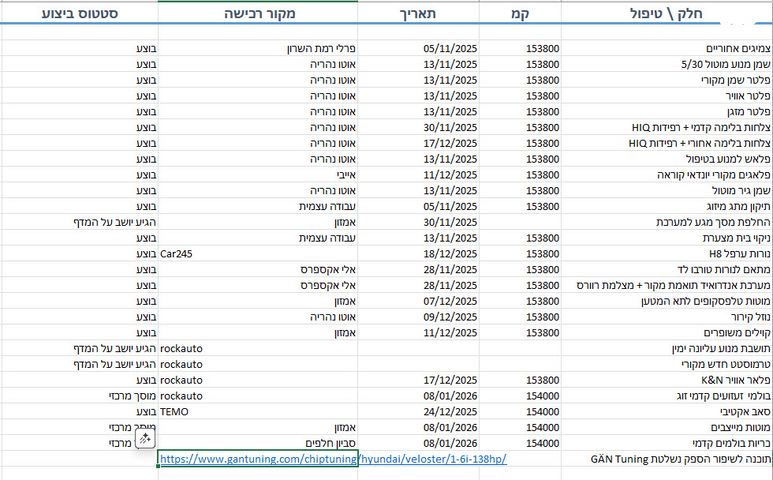Click the floating Copilot sparkle icon
773x480 pixels.
[x=144, y=439]
